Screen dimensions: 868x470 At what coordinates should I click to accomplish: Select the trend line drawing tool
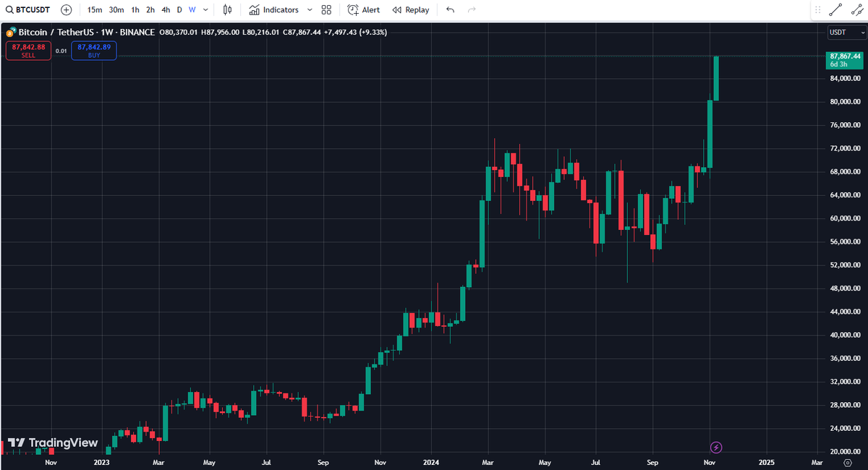point(835,10)
